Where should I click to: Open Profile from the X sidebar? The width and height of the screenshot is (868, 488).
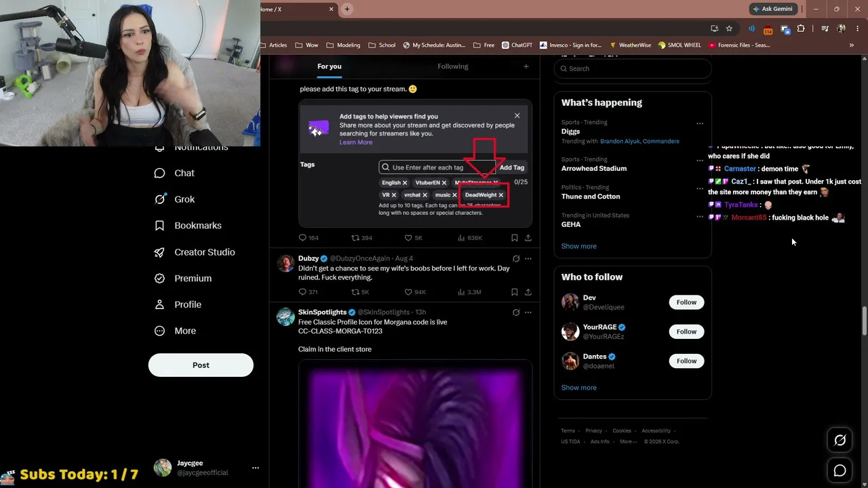(178, 305)
